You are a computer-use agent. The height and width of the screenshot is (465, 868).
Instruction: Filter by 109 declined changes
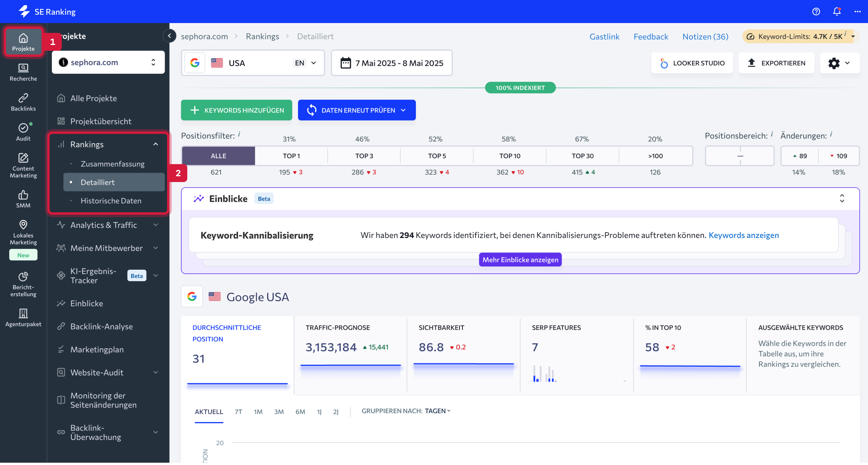pos(838,156)
